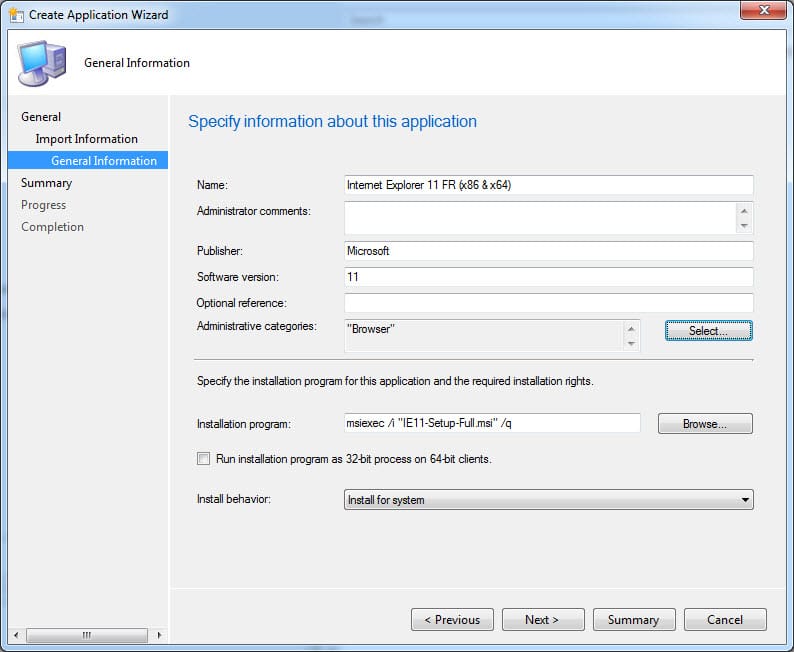
Task: Select General Information step in sidebar
Action: pyautogui.click(x=88, y=160)
